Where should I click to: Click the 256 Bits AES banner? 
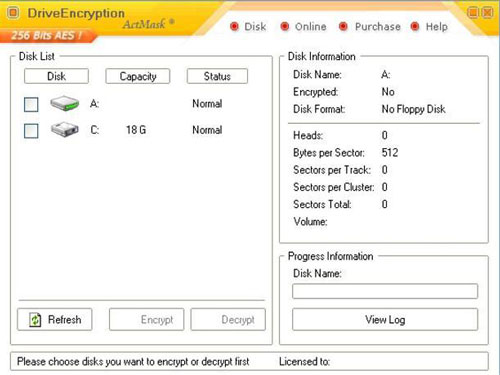coord(47,35)
